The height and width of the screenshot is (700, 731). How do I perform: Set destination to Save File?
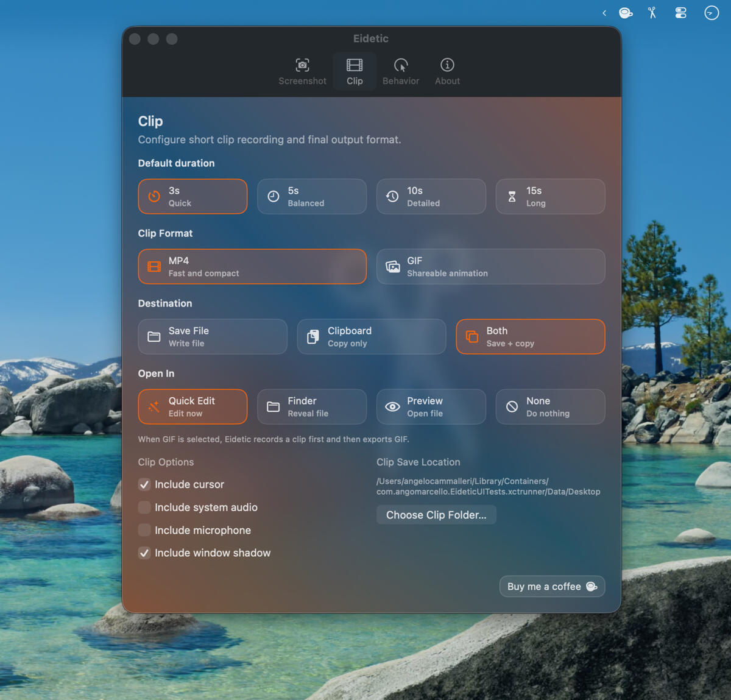click(213, 336)
